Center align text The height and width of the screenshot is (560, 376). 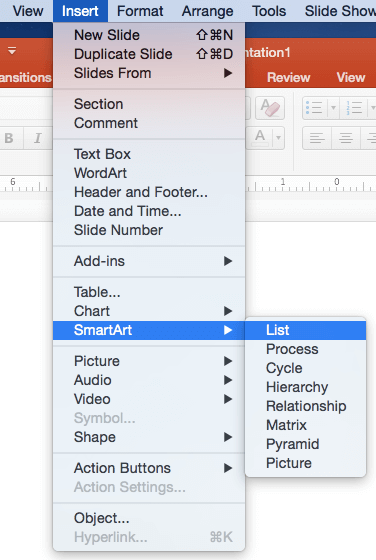(x=346, y=138)
